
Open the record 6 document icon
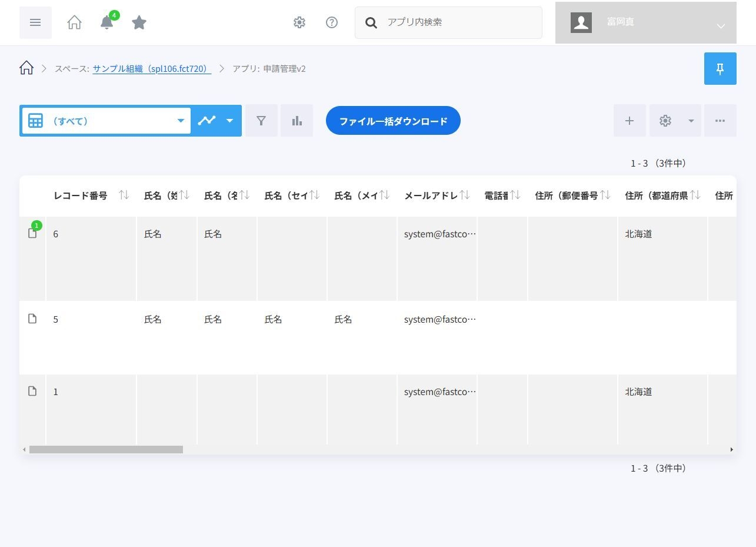click(x=32, y=234)
